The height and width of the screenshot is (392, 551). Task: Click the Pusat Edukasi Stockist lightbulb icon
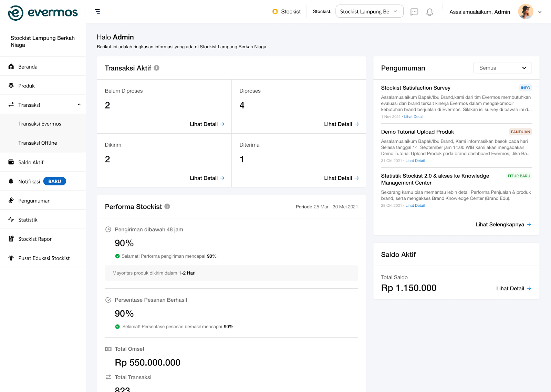pyautogui.click(x=11, y=258)
